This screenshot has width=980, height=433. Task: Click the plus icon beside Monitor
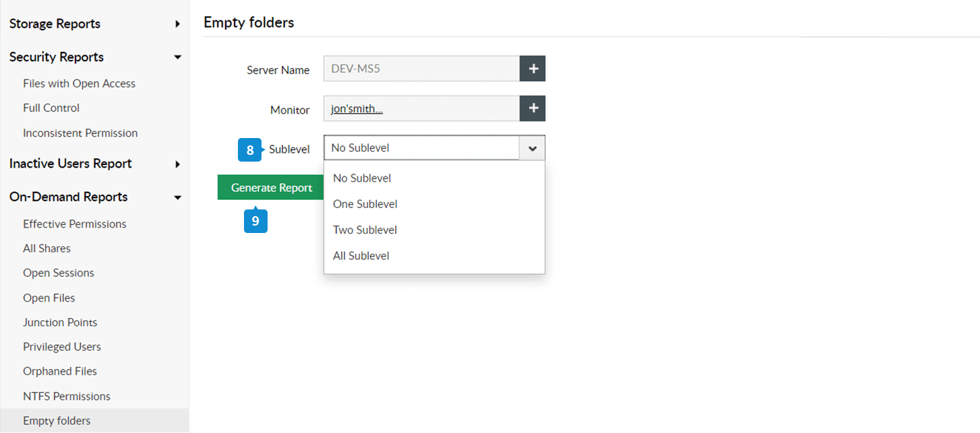(x=532, y=108)
